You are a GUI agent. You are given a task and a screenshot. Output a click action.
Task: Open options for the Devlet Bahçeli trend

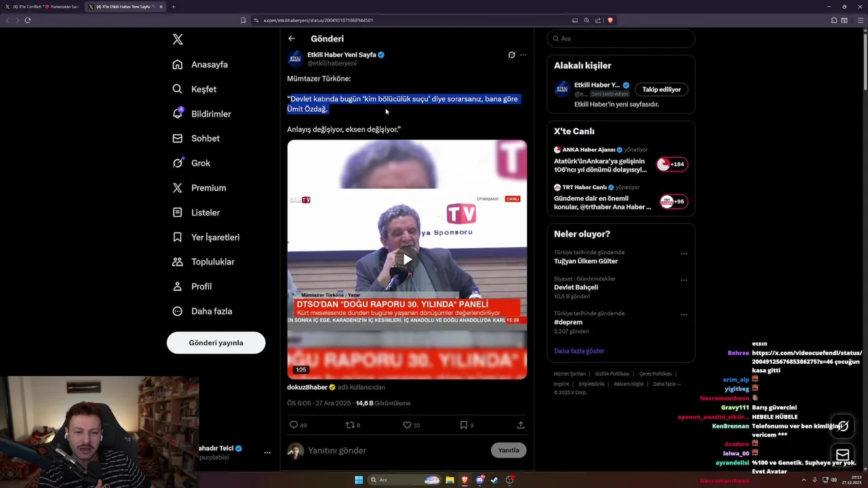pyautogui.click(x=684, y=280)
